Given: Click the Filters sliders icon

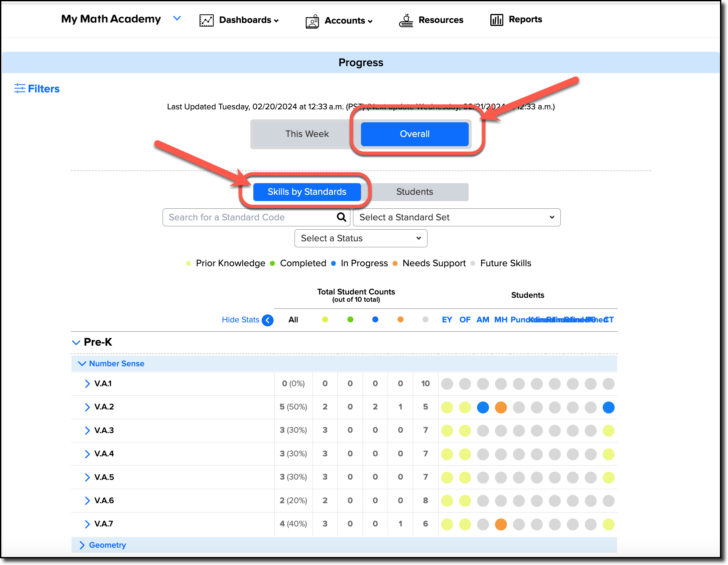Looking at the screenshot, I should click(x=19, y=88).
